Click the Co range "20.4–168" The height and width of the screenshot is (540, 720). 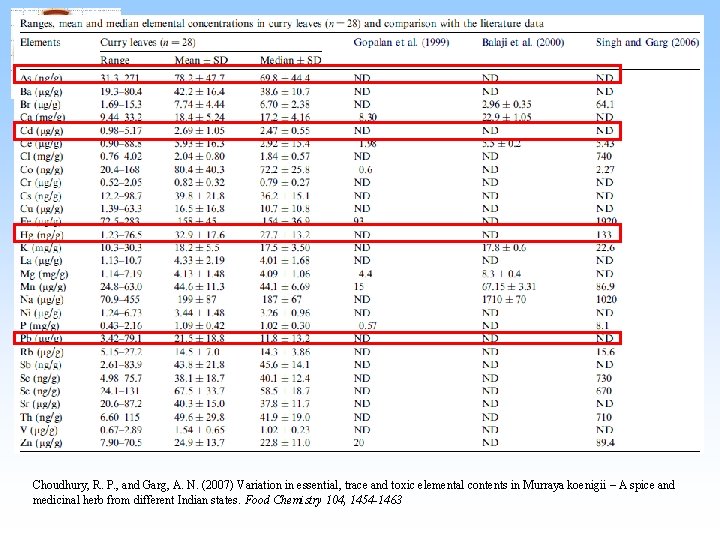click(x=120, y=170)
